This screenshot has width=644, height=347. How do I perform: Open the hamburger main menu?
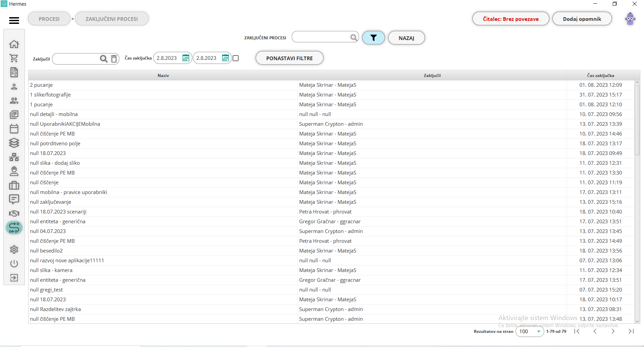point(14,21)
